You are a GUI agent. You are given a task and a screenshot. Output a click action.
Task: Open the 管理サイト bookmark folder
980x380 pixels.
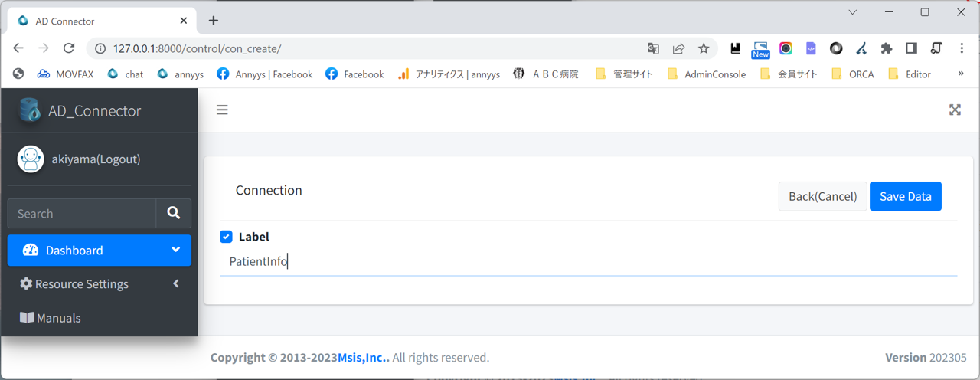624,74
